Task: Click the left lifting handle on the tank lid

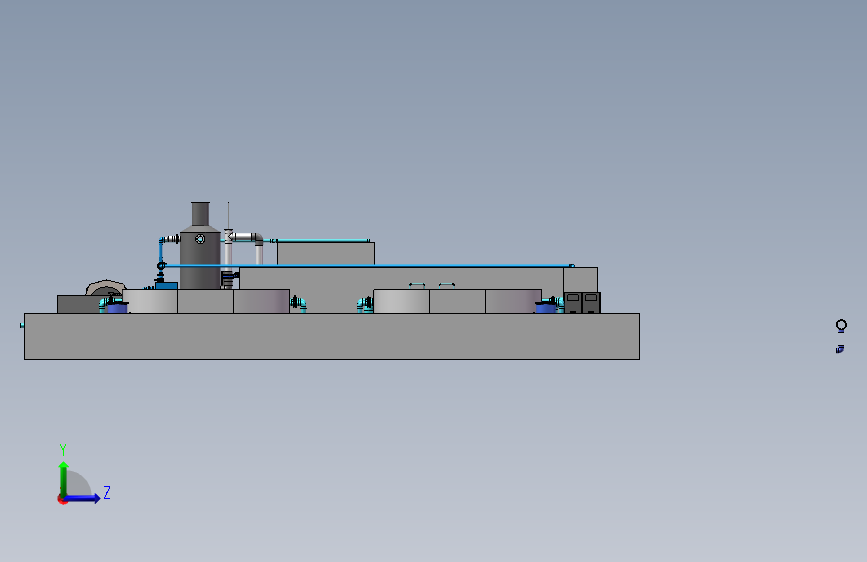Action: click(417, 285)
